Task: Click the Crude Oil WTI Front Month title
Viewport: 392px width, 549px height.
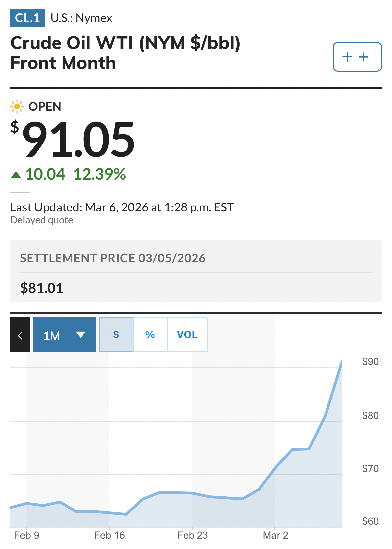Action: point(125,53)
